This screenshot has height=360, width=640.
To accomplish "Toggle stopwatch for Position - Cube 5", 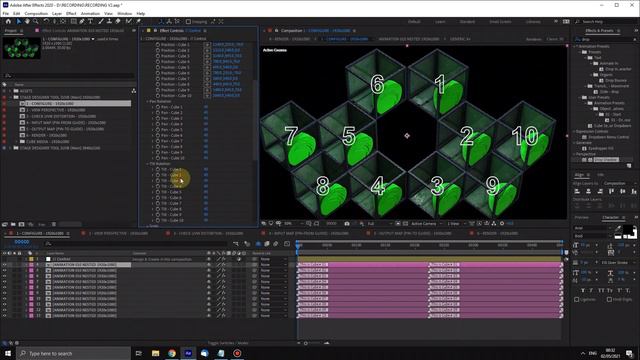I will tap(158, 67).
